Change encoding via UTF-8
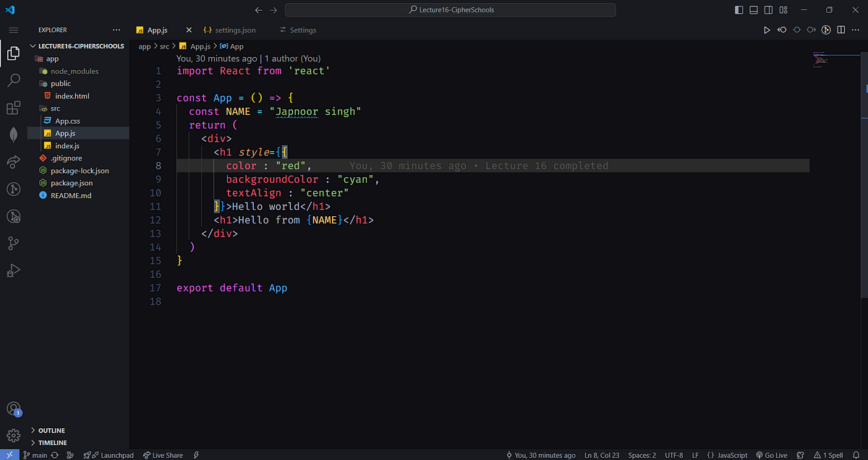This screenshot has width=868, height=460. tap(674, 455)
